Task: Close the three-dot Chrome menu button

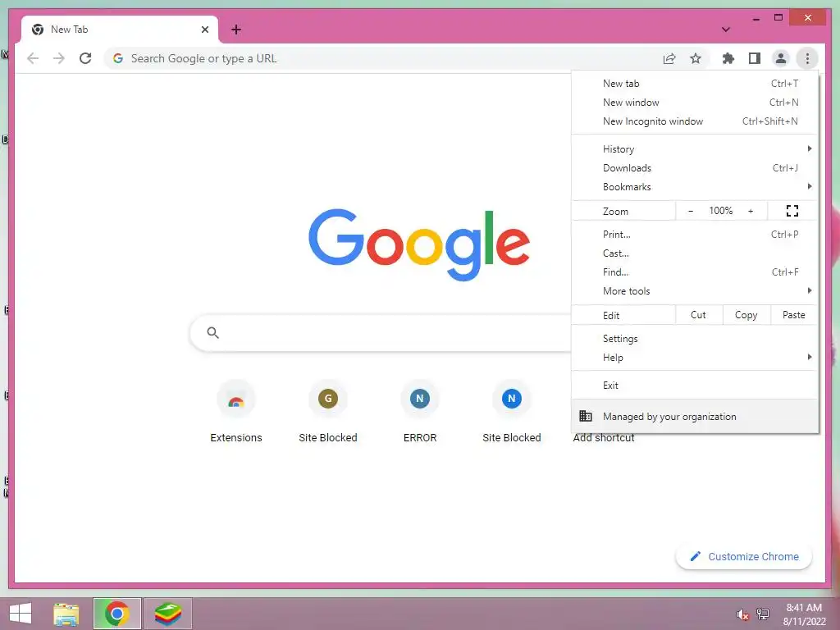Action: pyautogui.click(x=807, y=58)
